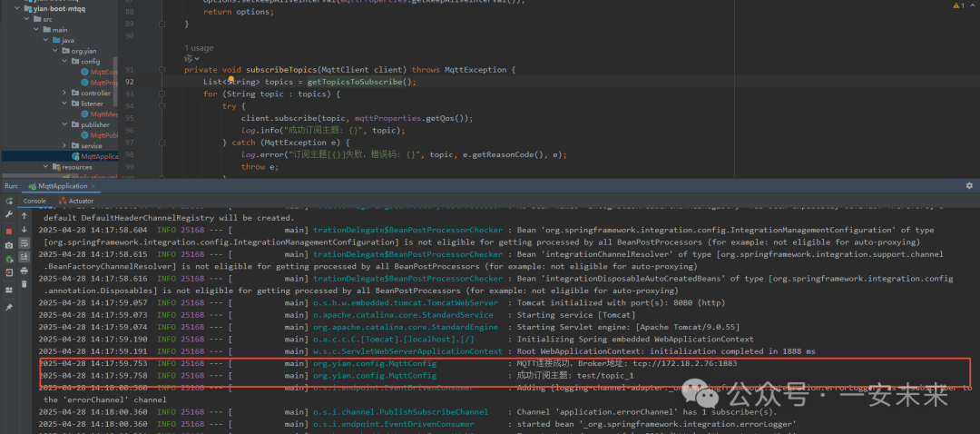
Task: Expand the controller package folder
Action: click(63, 93)
